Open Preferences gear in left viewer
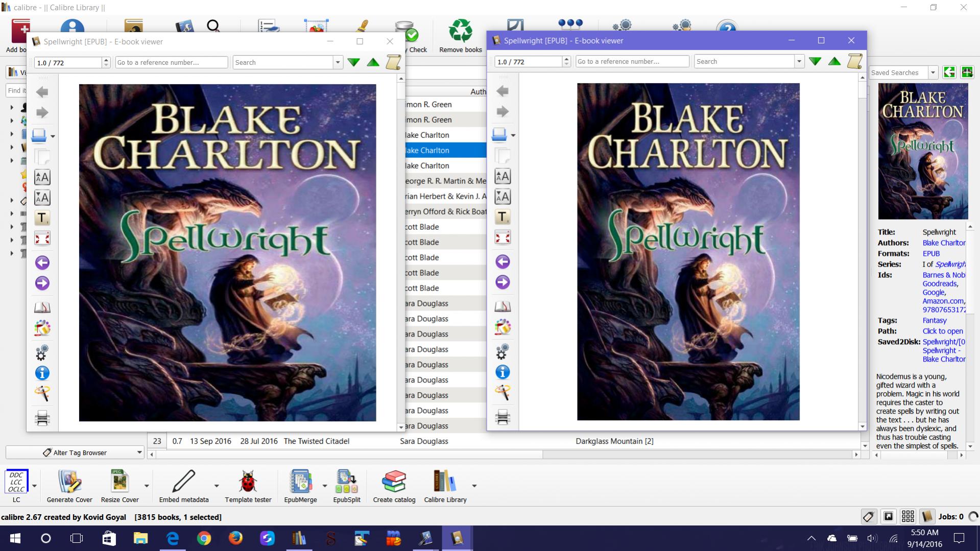980x551 pixels. point(42,352)
